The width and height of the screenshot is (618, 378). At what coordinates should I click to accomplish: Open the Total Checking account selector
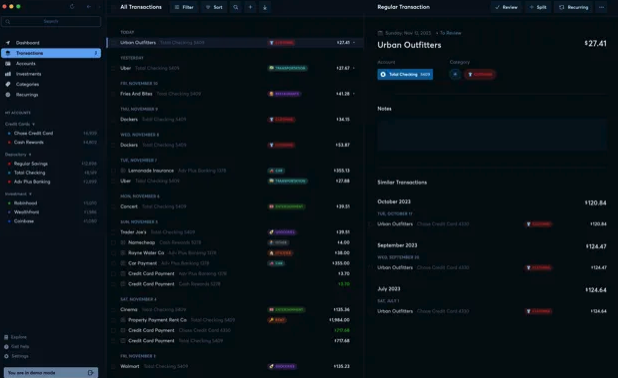pyautogui.click(x=405, y=74)
